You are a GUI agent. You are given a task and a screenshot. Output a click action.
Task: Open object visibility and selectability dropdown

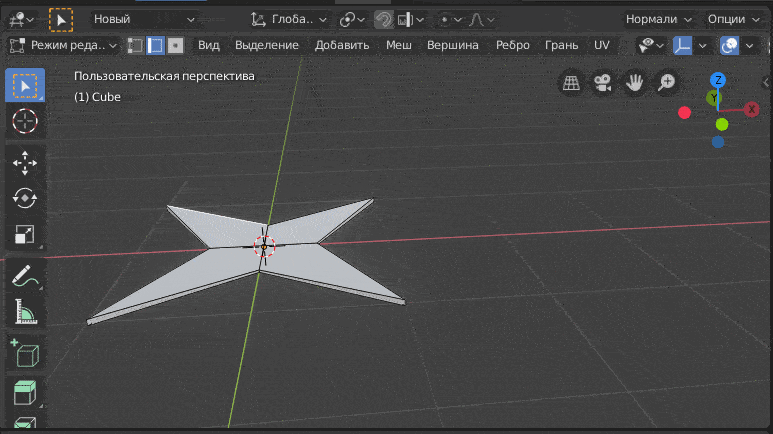[x=651, y=45]
